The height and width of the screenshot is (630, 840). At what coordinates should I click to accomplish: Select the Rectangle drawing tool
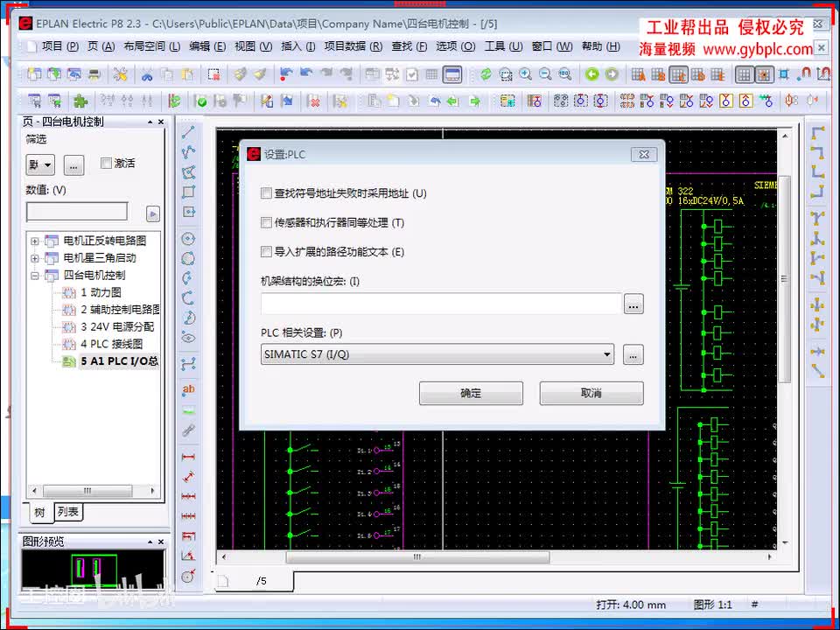[x=188, y=192]
